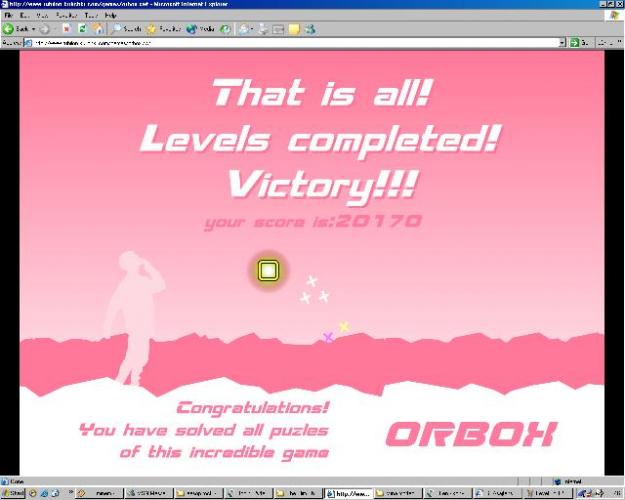Switch to the active 'http://www...' taskbar button
The image size is (625, 500).
pos(349,493)
